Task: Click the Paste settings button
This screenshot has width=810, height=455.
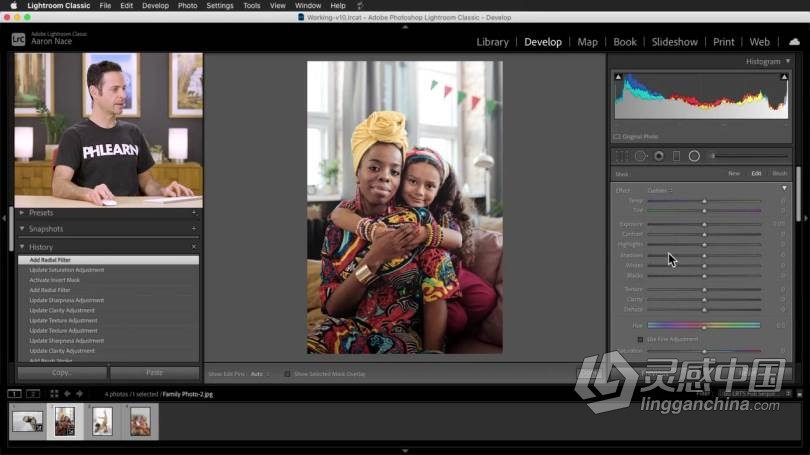Action: pyautogui.click(x=154, y=372)
